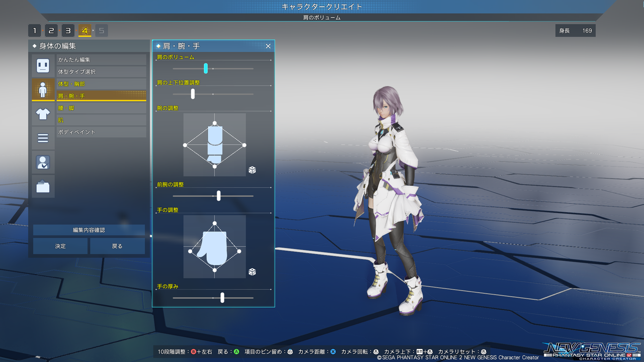644x362 pixels.
Task: Select the highlighted step 4 tab
Action: click(85, 31)
